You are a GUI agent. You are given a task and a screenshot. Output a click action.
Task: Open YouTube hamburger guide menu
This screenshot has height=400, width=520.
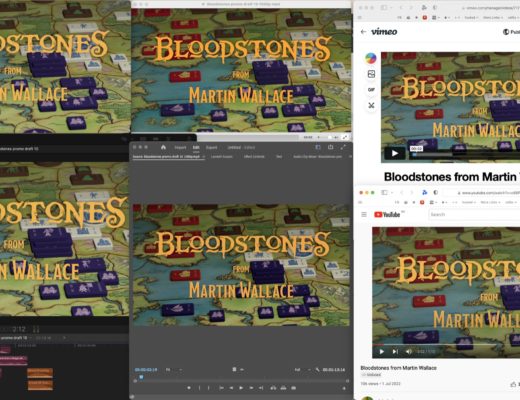coord(364,214)
